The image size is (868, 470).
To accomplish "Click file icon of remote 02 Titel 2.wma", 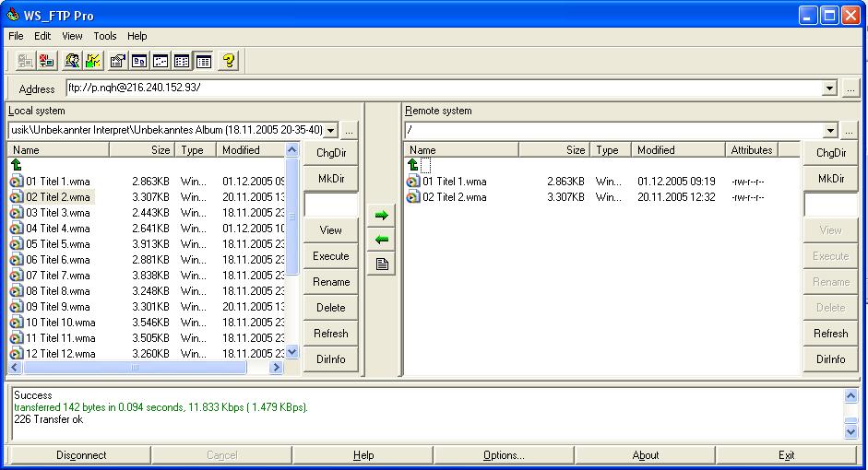I will click(413, 197).
